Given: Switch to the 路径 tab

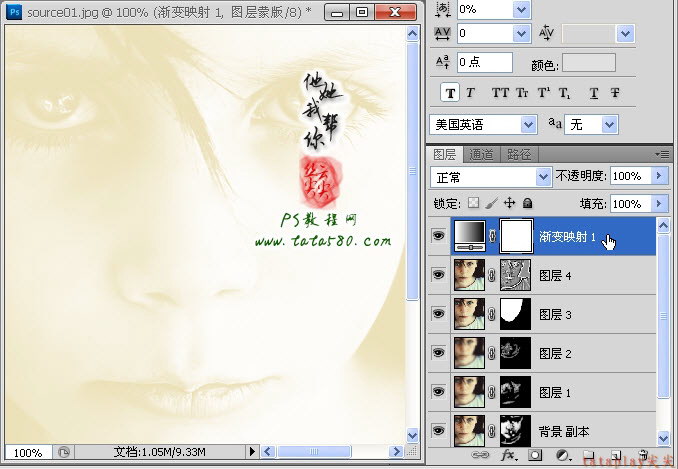Looking at the screenshot, I should pos(519,154).
